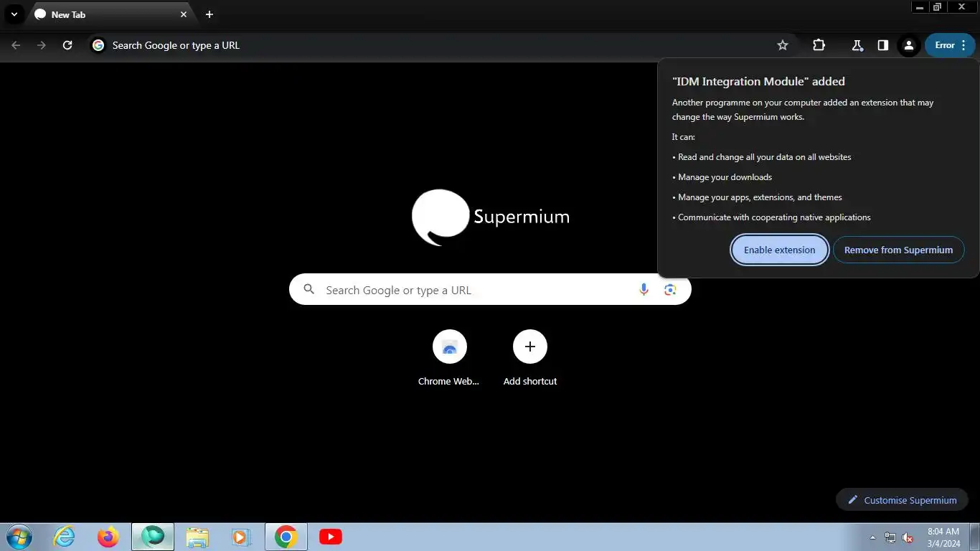Screen dimensions: 980x551
Task: Add a new shortcut tile
Action: coord(530,358)
